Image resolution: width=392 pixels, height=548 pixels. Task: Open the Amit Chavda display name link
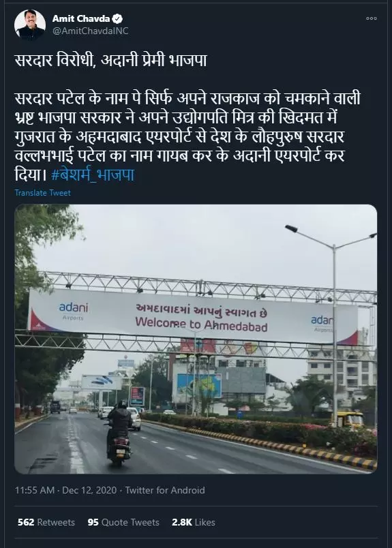point(81,18)
